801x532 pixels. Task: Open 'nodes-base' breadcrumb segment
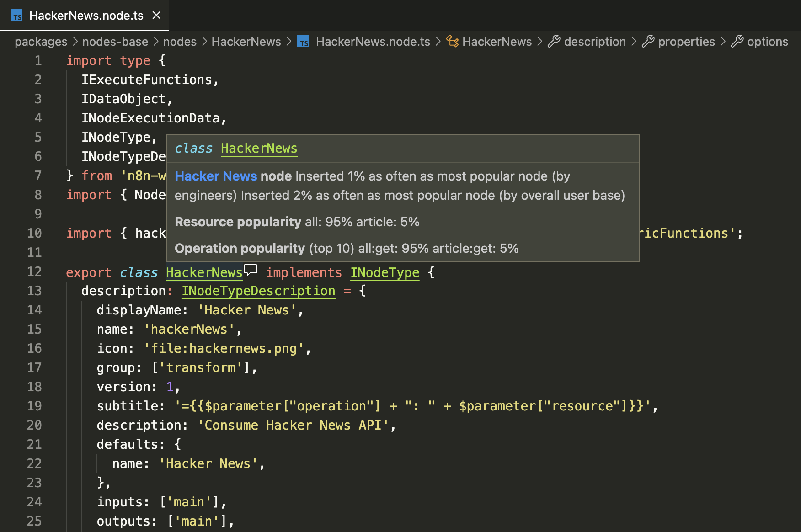(115, 42)
